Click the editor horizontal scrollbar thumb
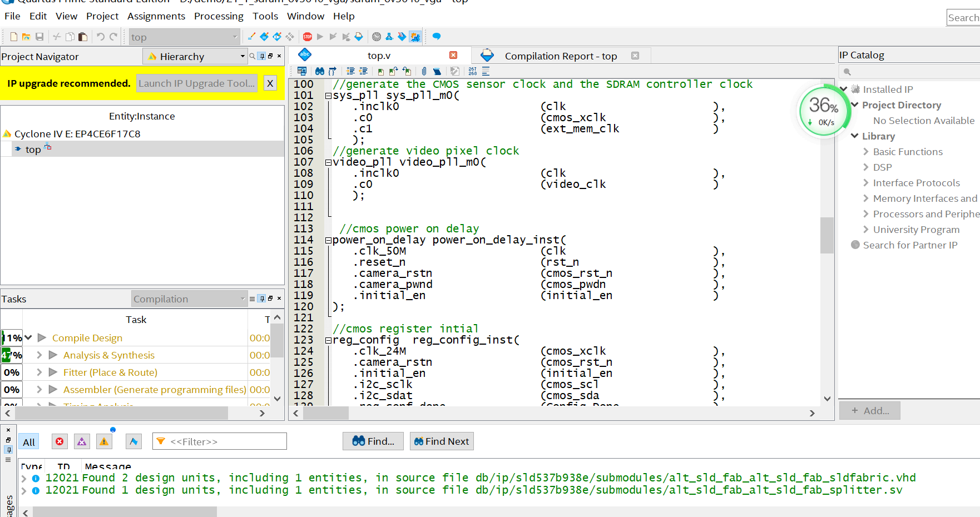Viewport: 980px width, 517px height. pyautogui.click(x=325, y=413)
